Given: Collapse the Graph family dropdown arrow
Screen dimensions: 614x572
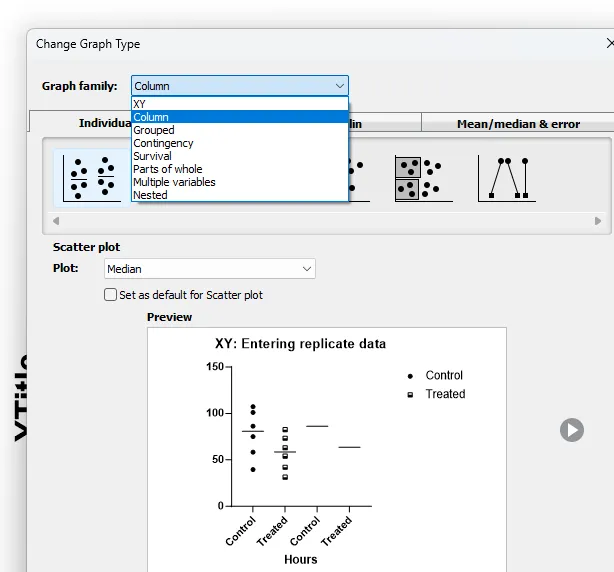Looking at the screenshot, I should click(x=340, y=86).
